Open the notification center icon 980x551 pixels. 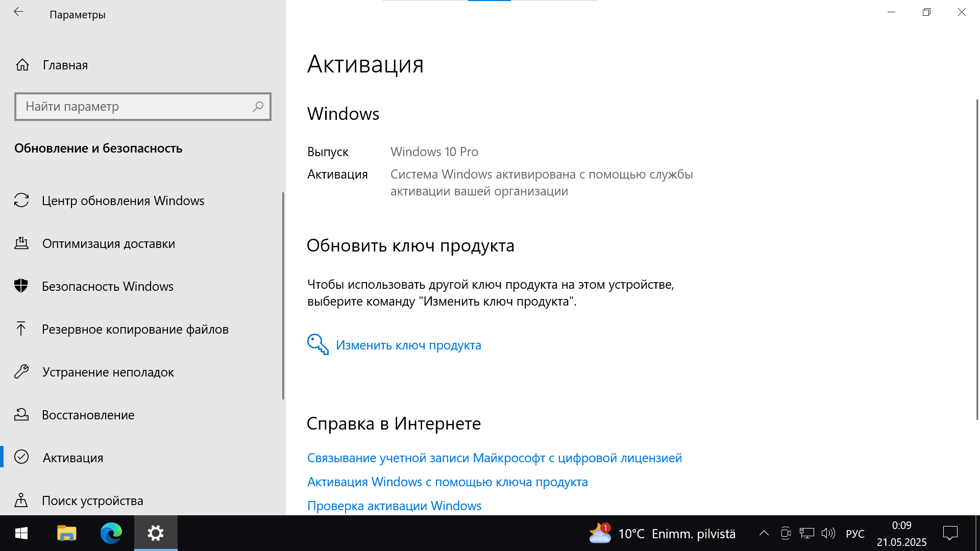point(950,533)
